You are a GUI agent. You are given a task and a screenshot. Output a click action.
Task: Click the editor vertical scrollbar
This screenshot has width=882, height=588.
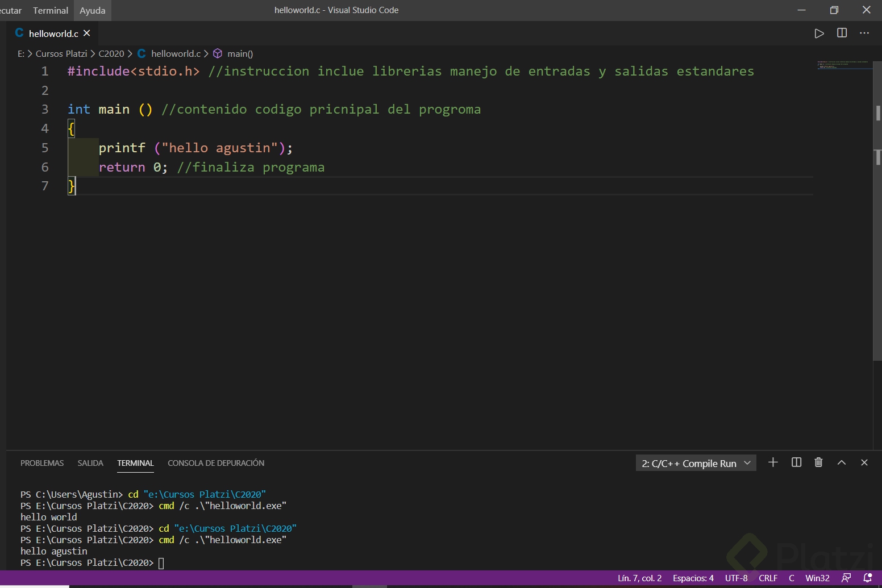click(x=877, y=210)
